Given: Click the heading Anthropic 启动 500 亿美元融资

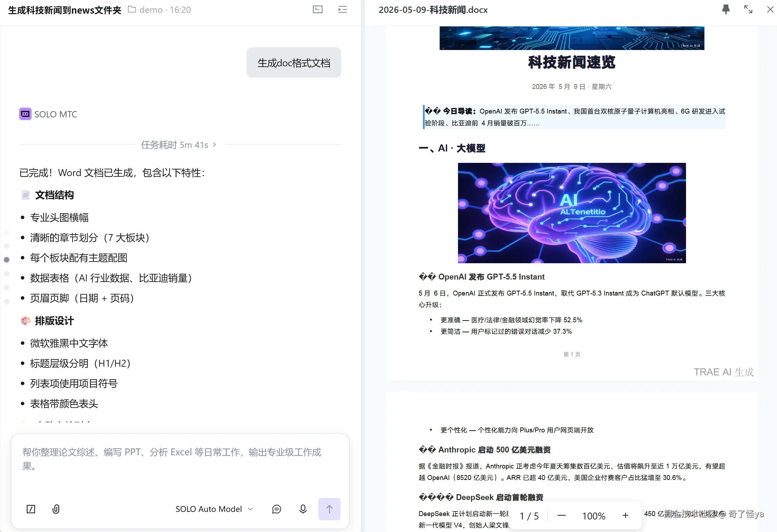Looking at the screenshot, I should 485,450.
